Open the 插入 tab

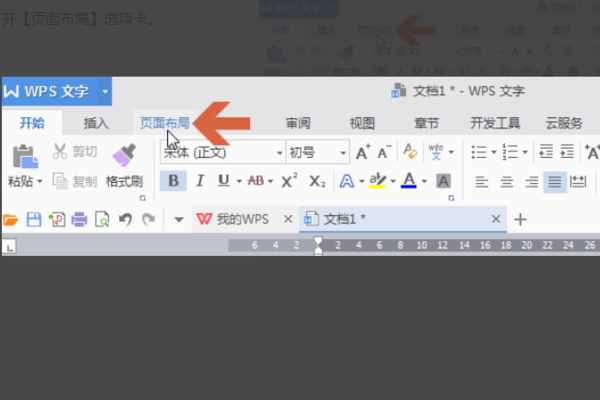[x=96, y=123]
